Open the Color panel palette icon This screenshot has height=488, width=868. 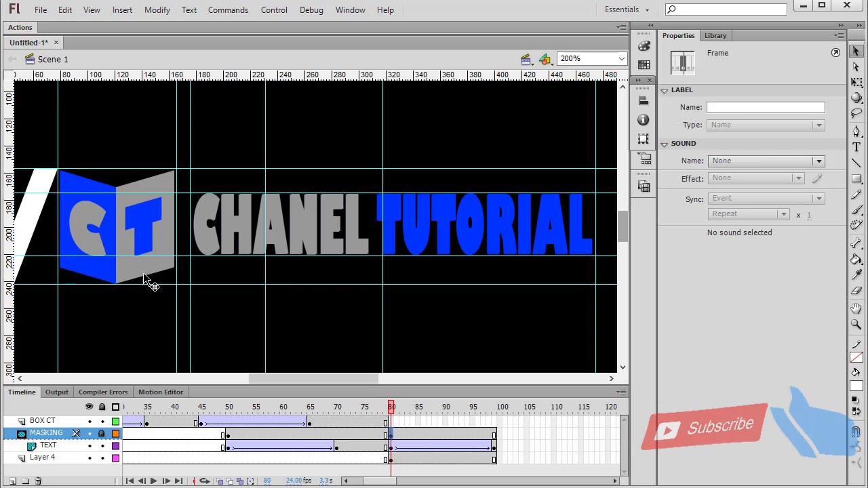coord(644,46)
